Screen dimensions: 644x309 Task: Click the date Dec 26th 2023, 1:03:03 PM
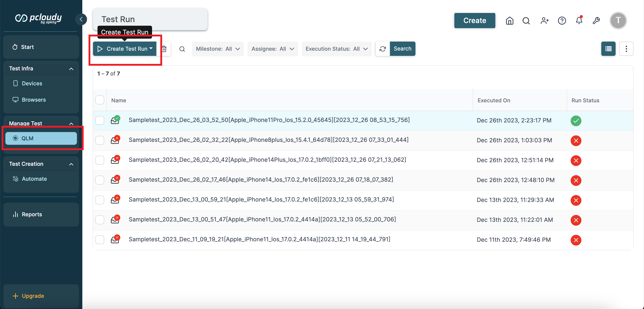point(514,140)
